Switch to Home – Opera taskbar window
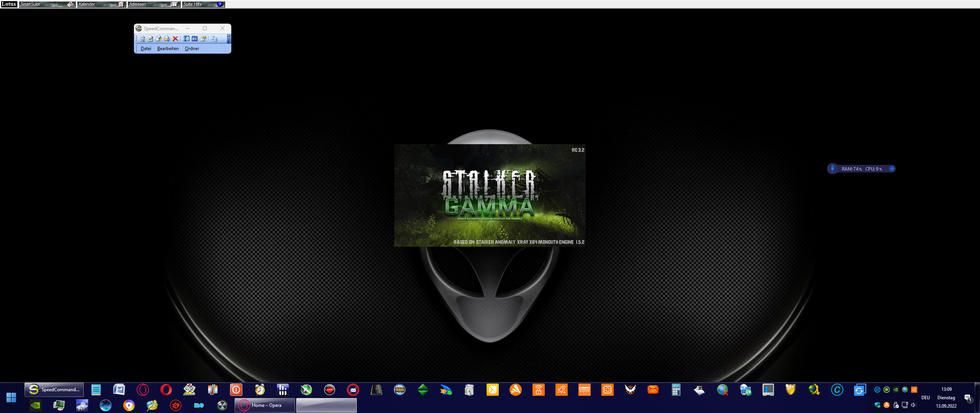Viewport: 980px width, 413px height. [265, 405]
